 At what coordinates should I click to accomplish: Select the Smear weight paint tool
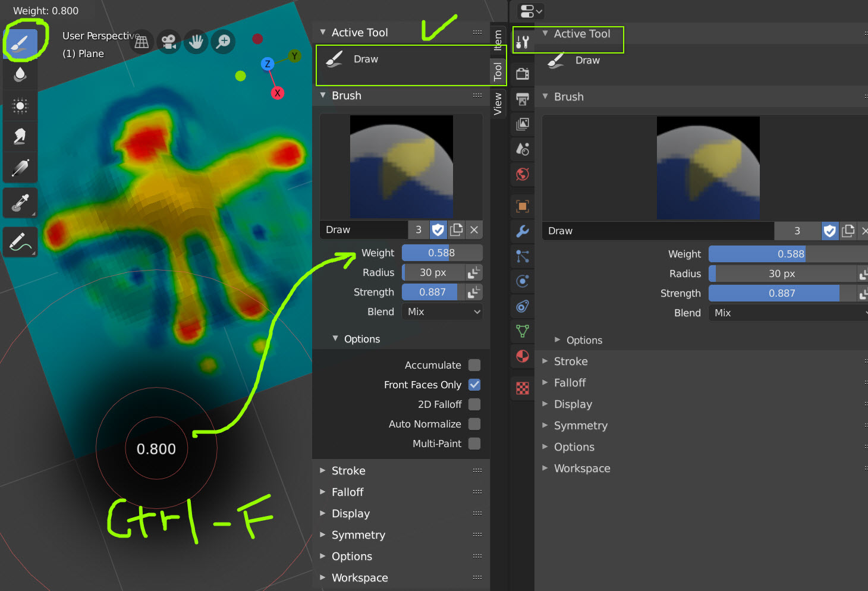click(x=20, y=137)
